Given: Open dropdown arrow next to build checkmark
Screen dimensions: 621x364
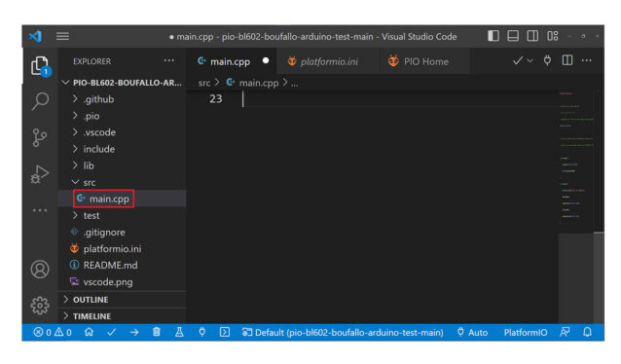Looking at the screenshot, I should (x=530, y=60).
